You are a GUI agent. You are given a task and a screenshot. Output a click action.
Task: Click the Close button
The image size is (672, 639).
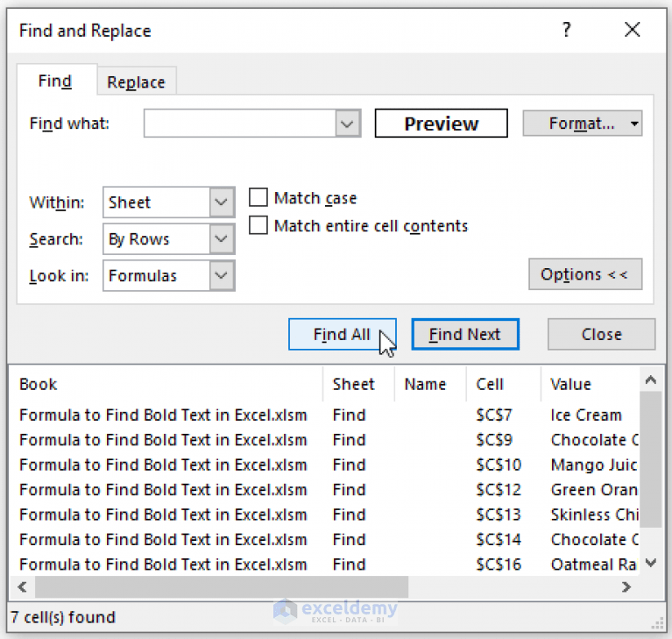click(601, 334)
